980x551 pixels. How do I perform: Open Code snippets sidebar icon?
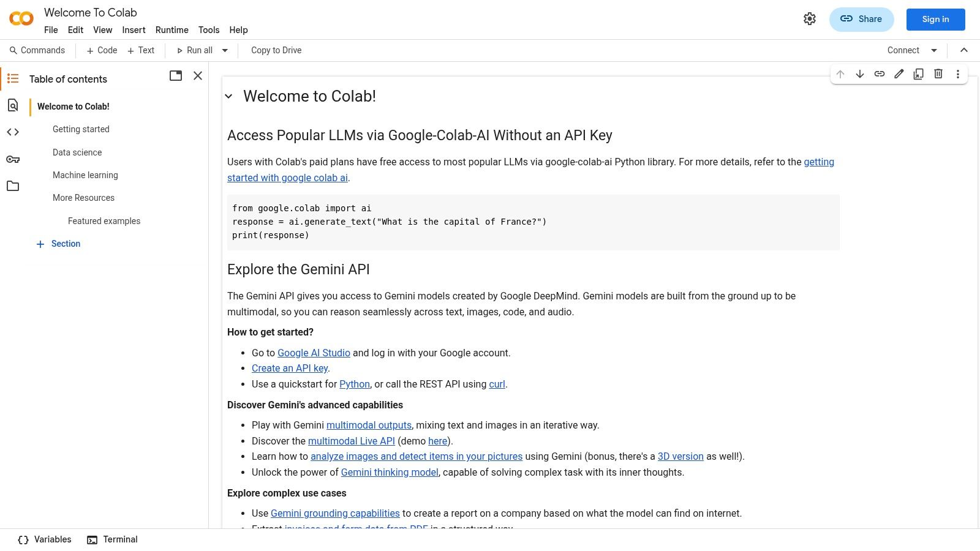(x=13, y=132)
